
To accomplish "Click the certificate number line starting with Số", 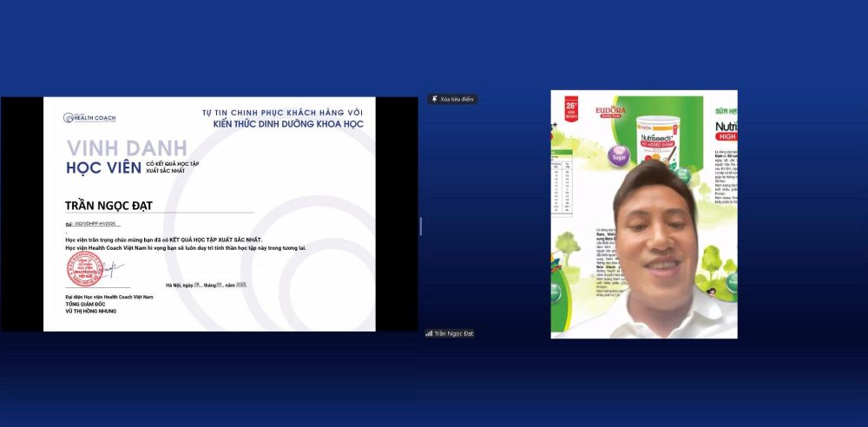I will coord(91,224).
